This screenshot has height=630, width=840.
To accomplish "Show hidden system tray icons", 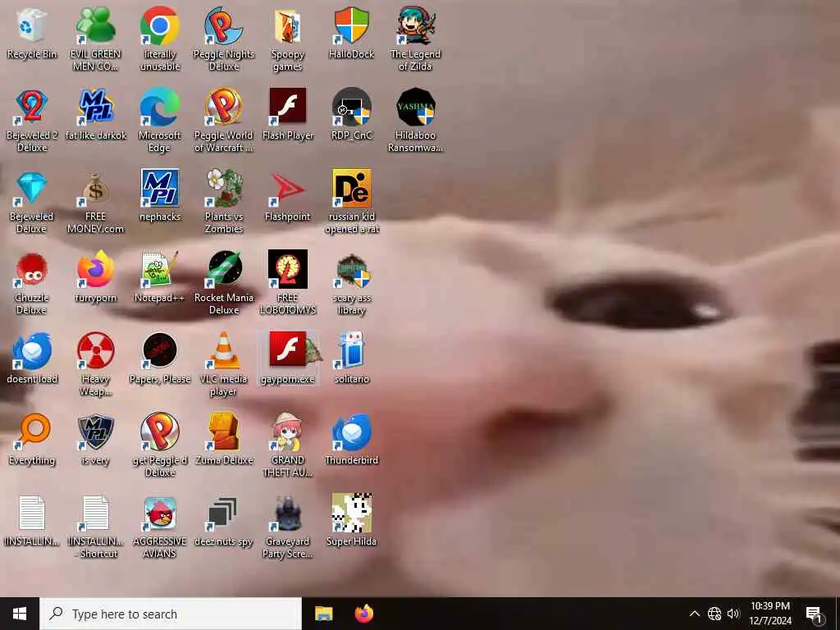I will point(694,614).
